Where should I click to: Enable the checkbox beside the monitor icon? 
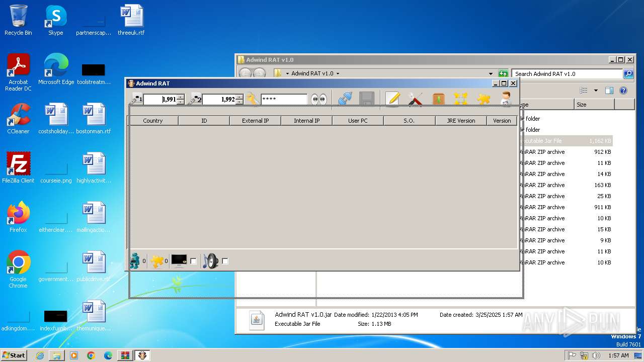pyautogui.click(x=193, y=261)
